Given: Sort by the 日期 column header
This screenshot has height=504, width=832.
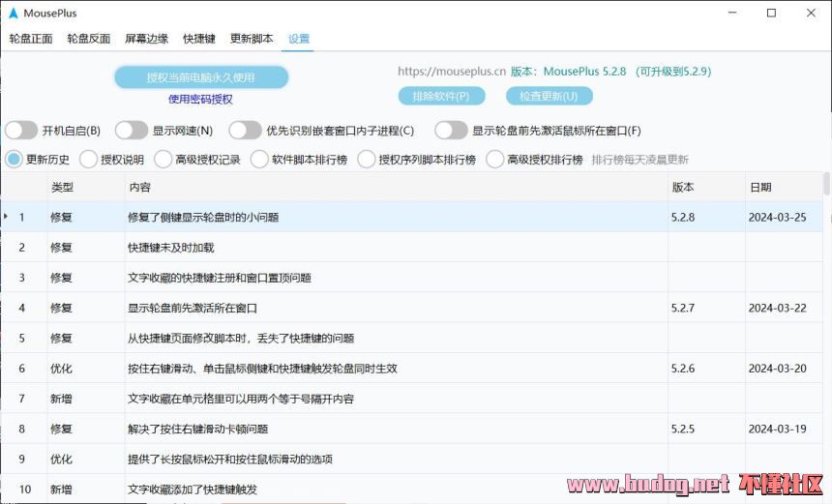Looking at the screenshot, I should click(x=784, y=188).
